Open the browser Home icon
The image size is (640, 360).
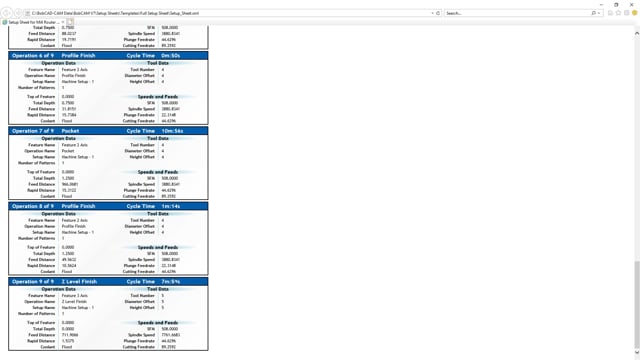tap(611, 13)
